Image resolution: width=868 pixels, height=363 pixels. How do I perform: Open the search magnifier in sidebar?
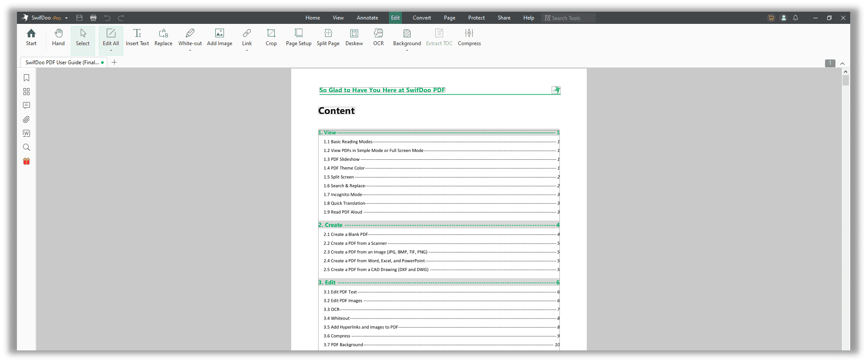click(x=26, y=147)
